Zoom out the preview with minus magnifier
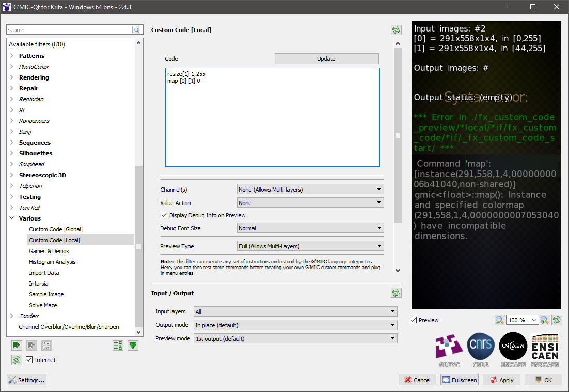 (x=500, y=320)
